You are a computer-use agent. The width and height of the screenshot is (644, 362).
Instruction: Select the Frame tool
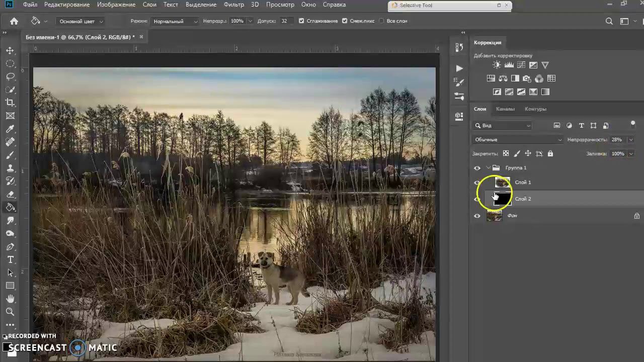10,116
